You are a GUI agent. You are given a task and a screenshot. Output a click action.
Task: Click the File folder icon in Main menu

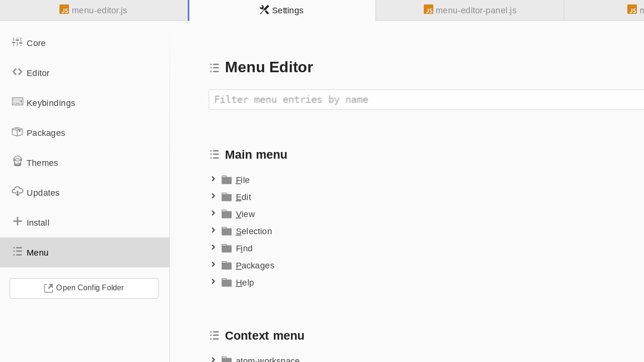click(226, 180)
